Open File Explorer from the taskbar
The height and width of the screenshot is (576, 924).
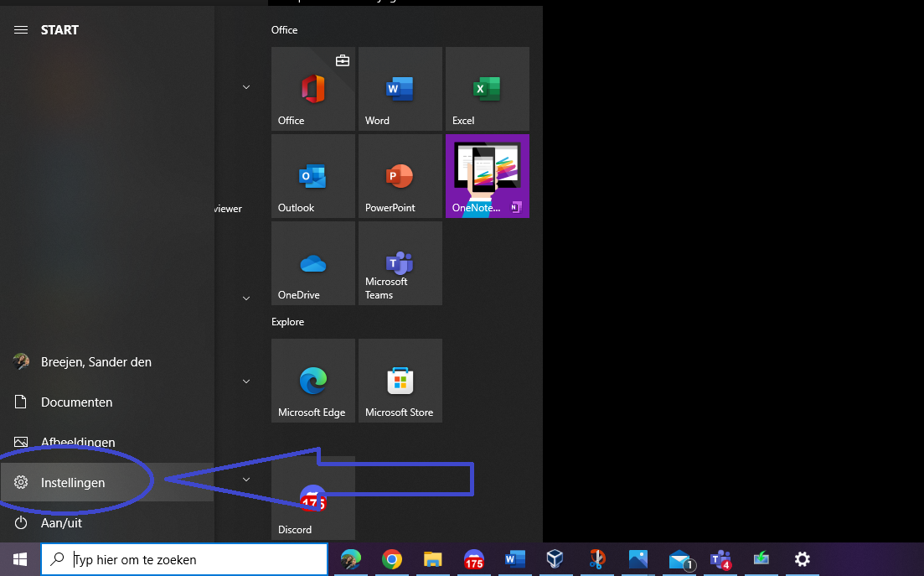tap(432, 559)
